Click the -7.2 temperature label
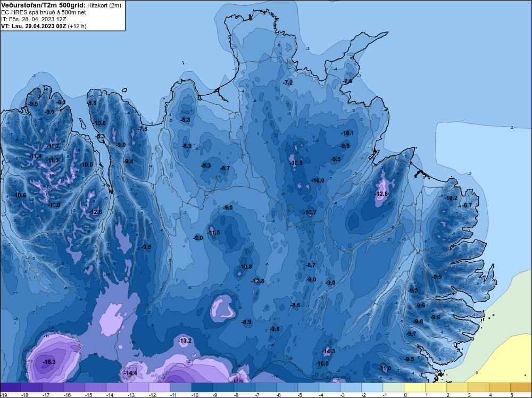Screen dimensions: 532x398 click(288, 82)
